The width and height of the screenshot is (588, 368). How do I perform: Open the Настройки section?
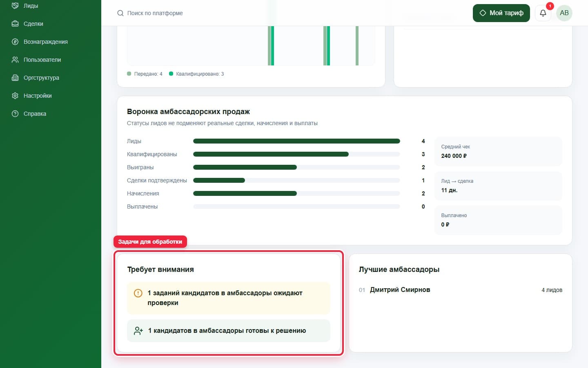[51, 96]
